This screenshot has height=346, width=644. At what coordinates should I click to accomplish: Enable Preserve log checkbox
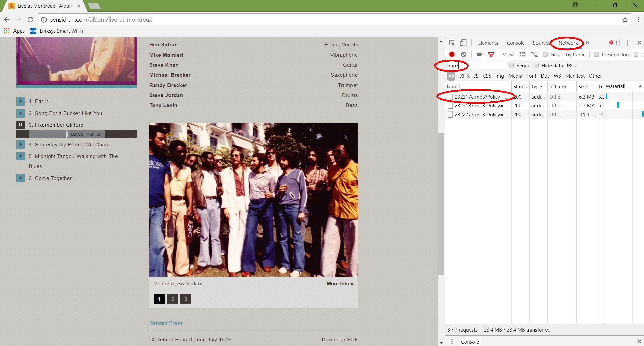596,54
